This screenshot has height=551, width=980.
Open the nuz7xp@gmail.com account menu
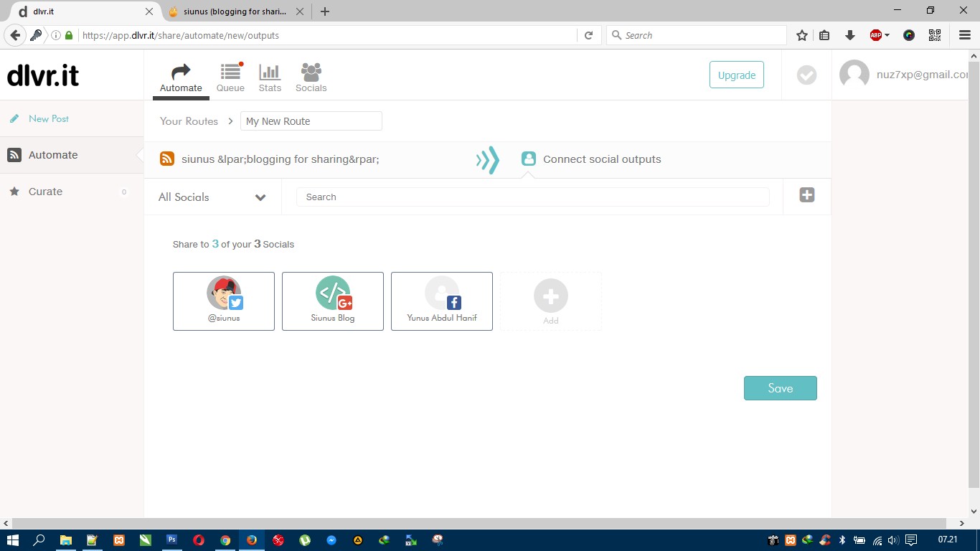904,75
